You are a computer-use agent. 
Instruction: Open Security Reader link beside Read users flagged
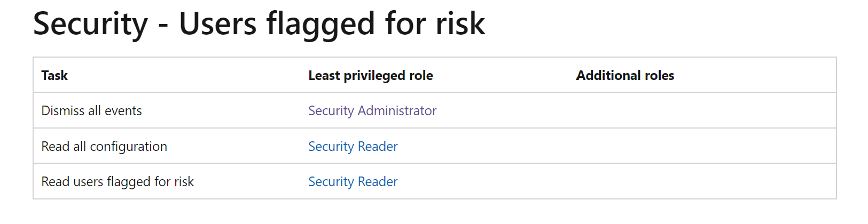click(353, 181)
